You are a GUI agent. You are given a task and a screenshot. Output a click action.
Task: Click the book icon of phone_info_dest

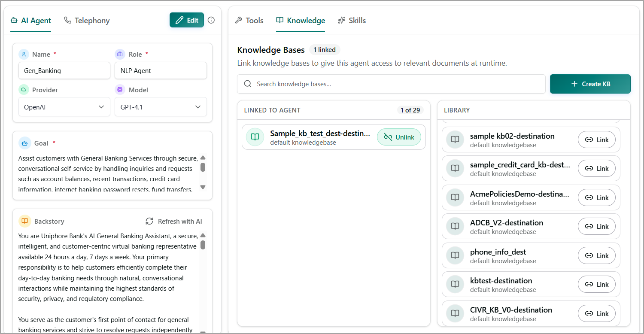pyautogui.click(x=455, y=255)
